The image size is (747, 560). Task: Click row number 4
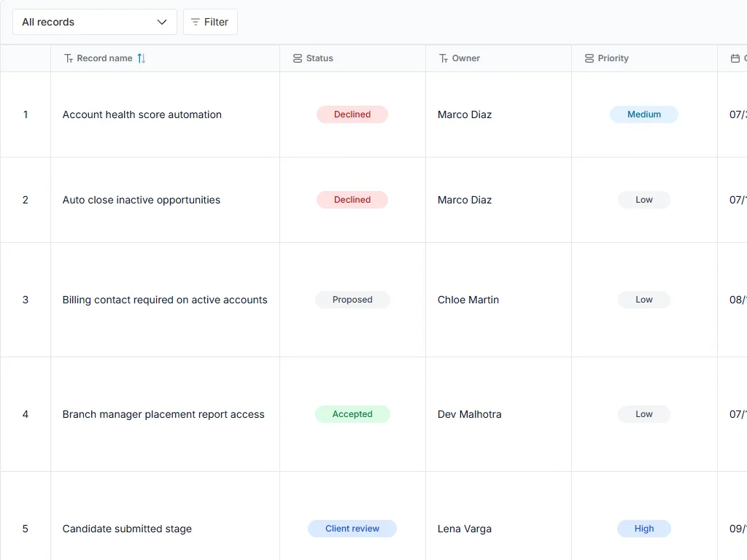pyautogui.click(x=26, y=414)
